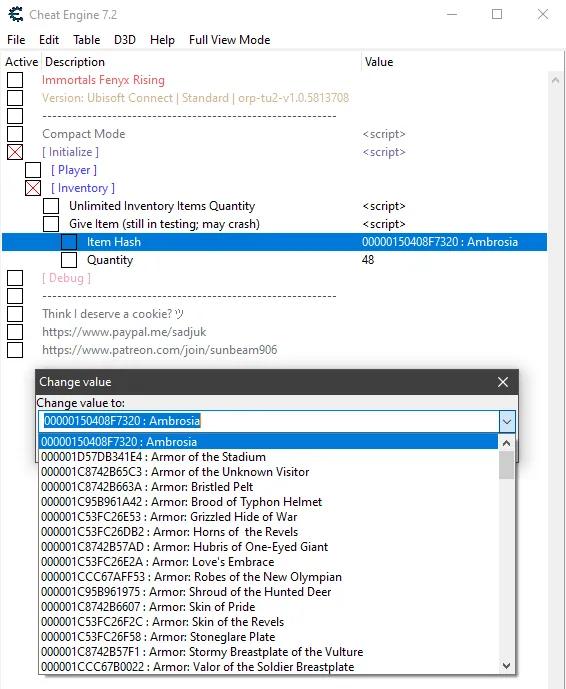Click Full View Mode menu item
This screenshot has width=566, height=689.
[x=229, y=40]
